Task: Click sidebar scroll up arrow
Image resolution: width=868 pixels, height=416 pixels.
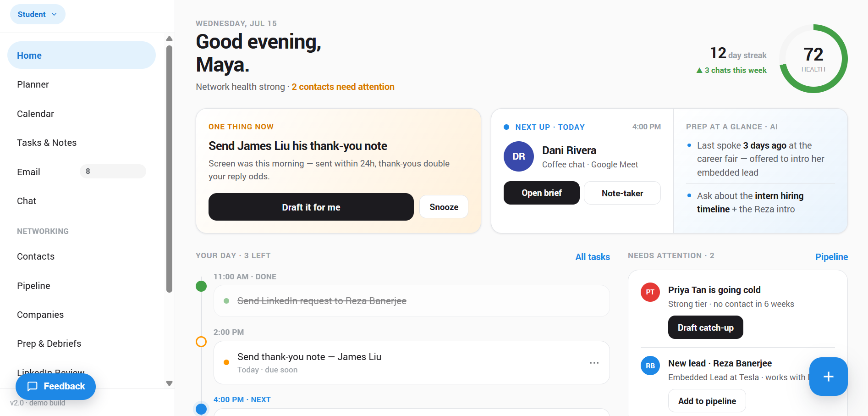Action: (169, 39)
